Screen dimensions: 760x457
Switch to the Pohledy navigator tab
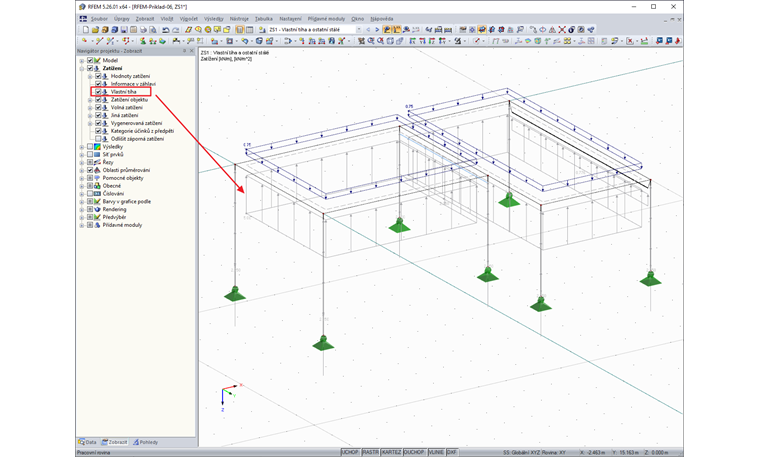point(146,442)
